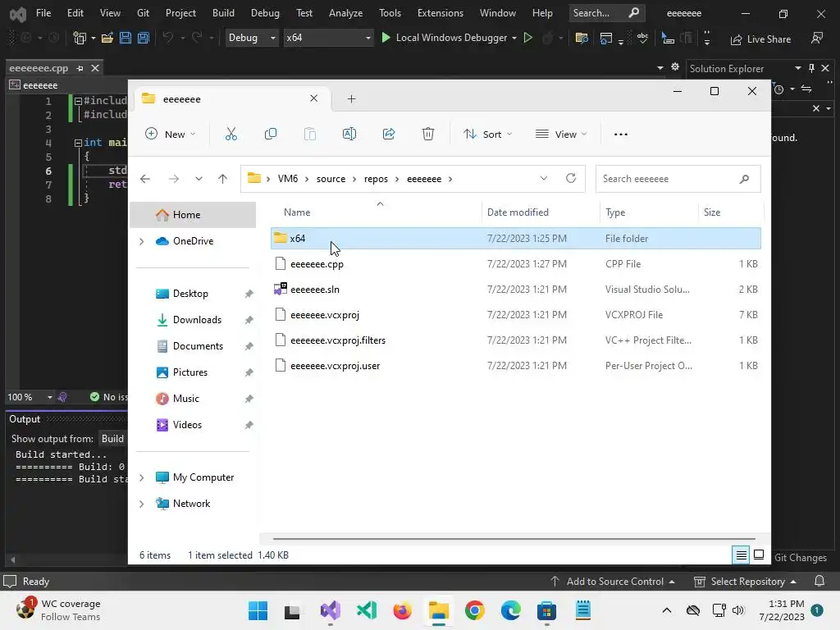Click Live Share in Visual Studio
The width and height of the screenshot is (840, 630).
coord(760,39)
